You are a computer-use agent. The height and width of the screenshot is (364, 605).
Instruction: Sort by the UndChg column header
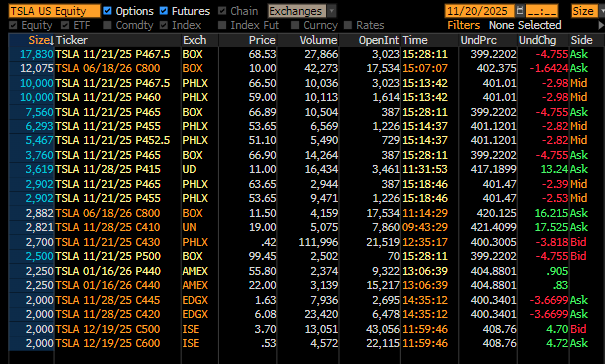(x=543, y=40)
